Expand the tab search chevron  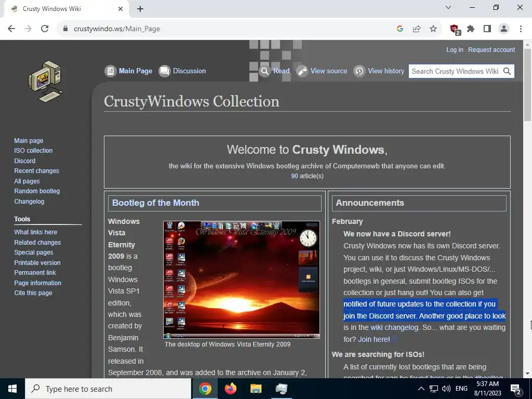pyautogui.click(x=448, y=7)
